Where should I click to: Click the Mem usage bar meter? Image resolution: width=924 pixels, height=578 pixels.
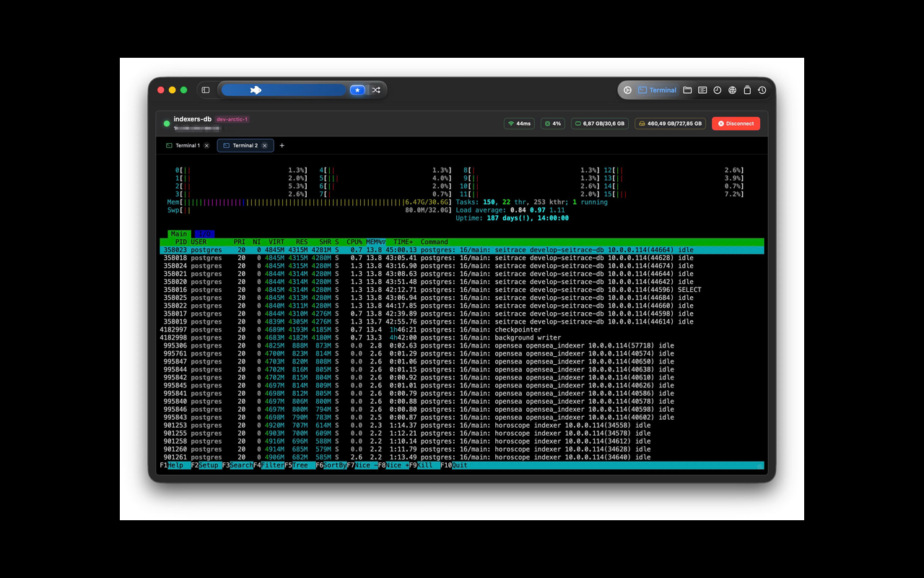coord(310,202)
